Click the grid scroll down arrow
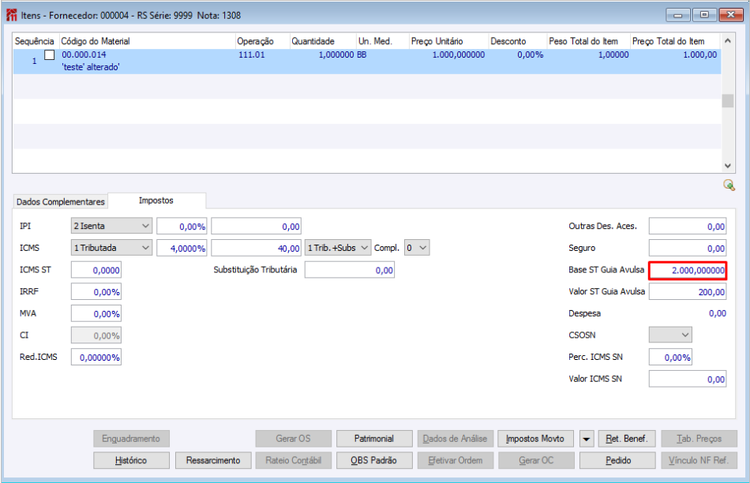 coord(728,166)
